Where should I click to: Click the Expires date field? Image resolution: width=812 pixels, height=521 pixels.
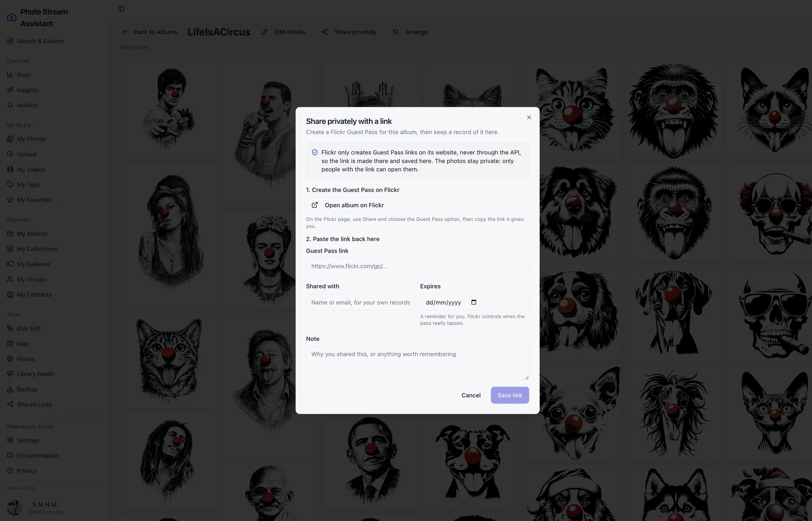click(475, 302)
